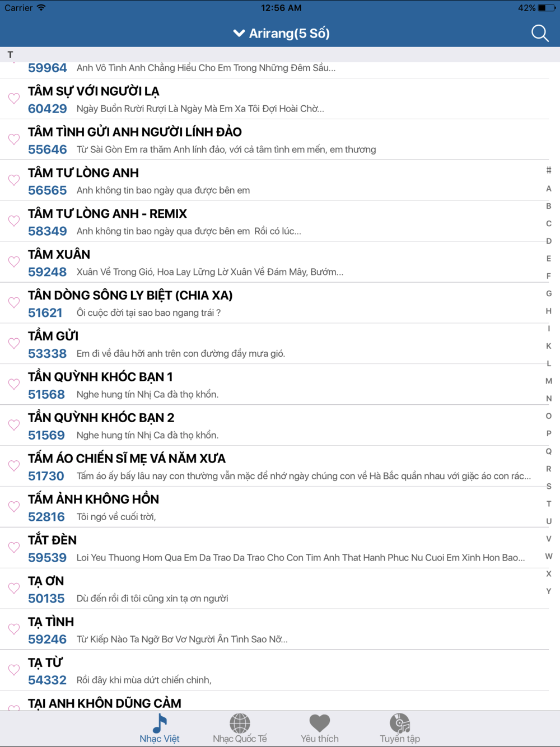
Task: Toggle heart for TẦM GỬI
Action: 14,344
